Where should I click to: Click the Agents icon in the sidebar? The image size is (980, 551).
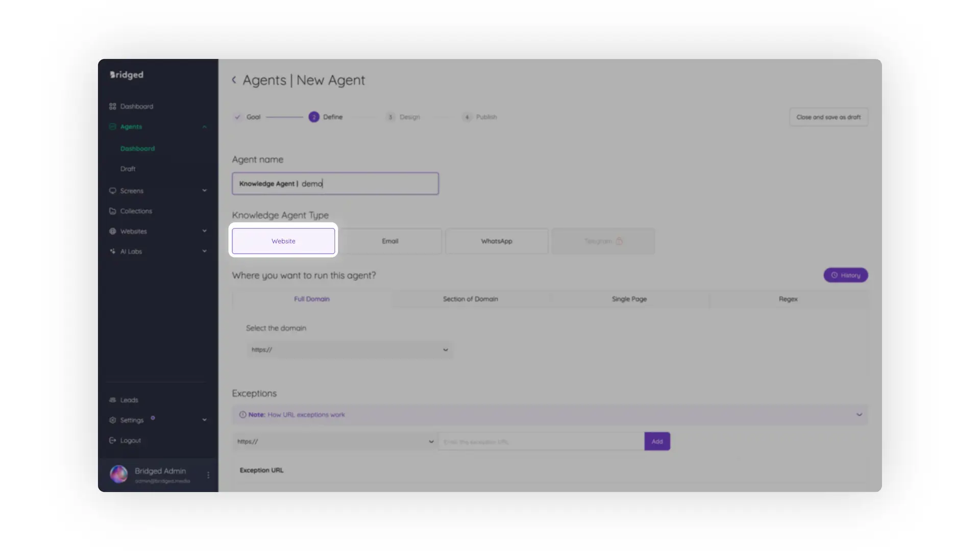(x=113, y=127)
